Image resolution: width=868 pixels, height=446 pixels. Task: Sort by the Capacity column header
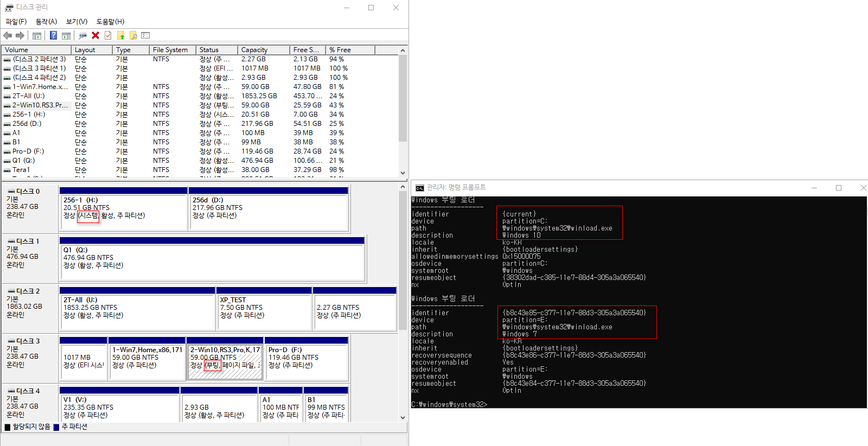[264, 50]
